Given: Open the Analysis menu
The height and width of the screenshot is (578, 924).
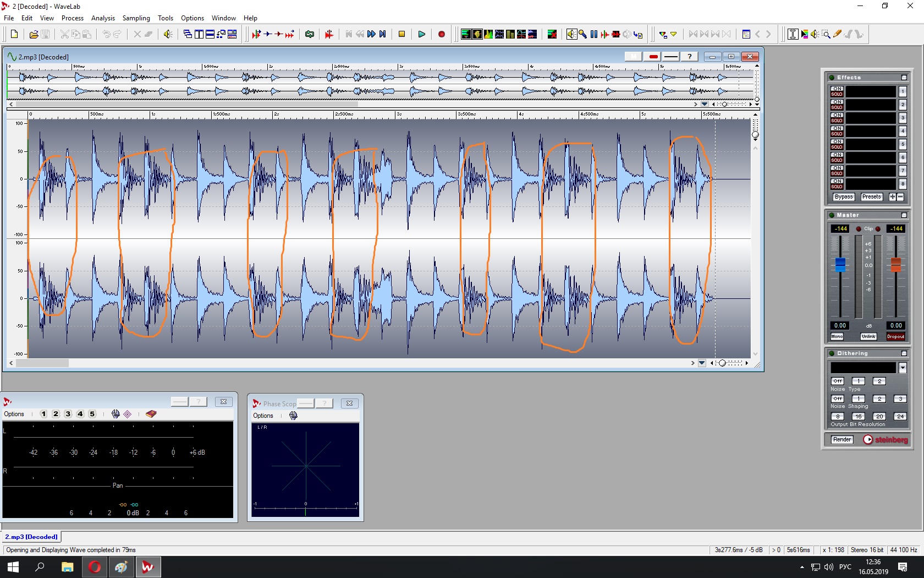Looking at the screenshot, I should point(103,18).
